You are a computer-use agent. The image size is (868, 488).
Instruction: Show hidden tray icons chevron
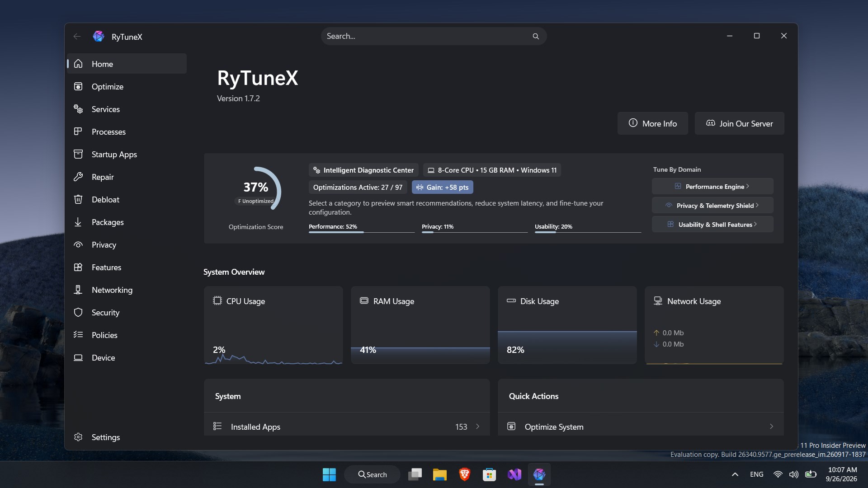(735, 474)
